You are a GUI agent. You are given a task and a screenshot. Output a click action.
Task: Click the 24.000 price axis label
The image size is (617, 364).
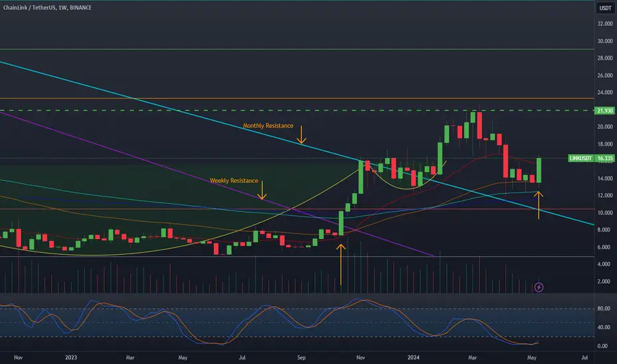pyautogui.click(x=605, y=93)
